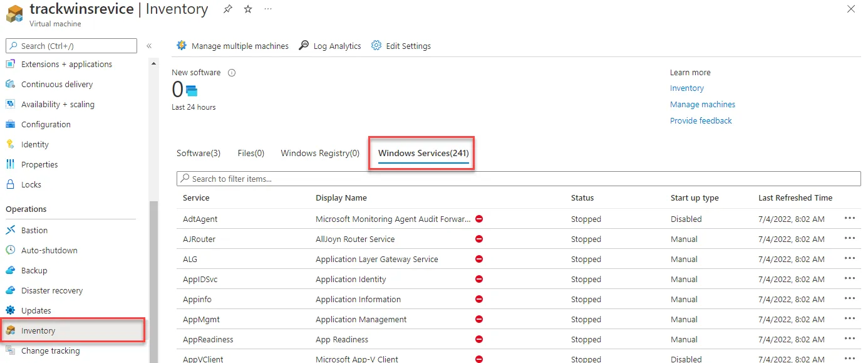Screen dimensions: 868x363
Task: Click the Locks padlock icon
Action: pyautogui.click(x=10, y=184)
